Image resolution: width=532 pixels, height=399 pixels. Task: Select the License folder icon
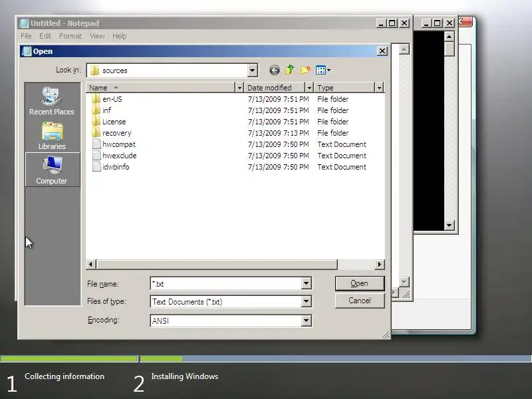click(x=96, y=122)
